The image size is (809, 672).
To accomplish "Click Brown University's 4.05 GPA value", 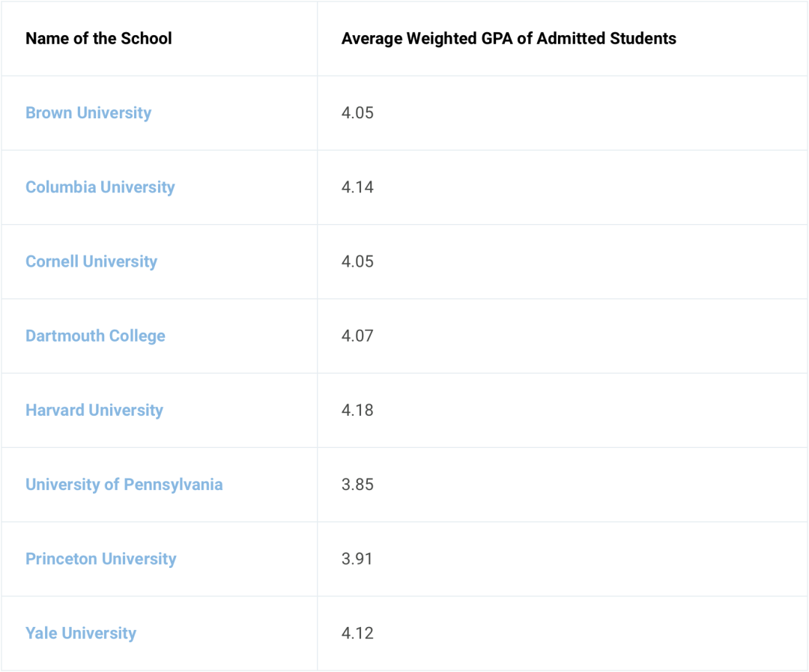I will tap(357, 113).
